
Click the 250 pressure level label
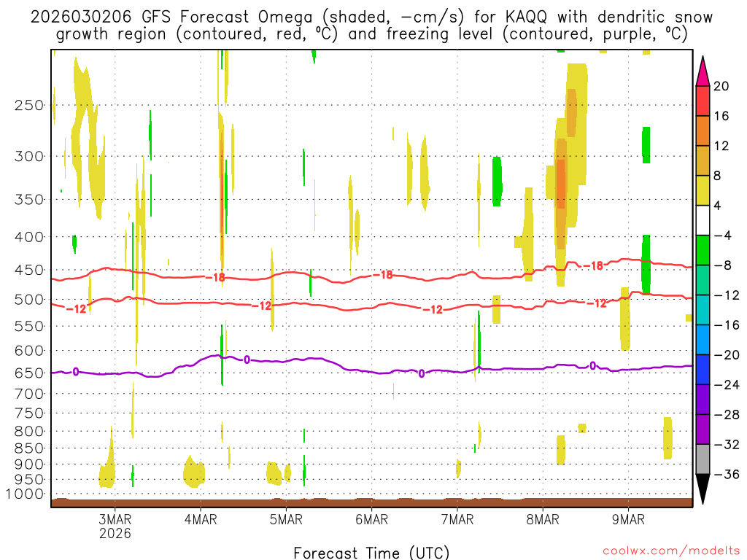point(29,105)
